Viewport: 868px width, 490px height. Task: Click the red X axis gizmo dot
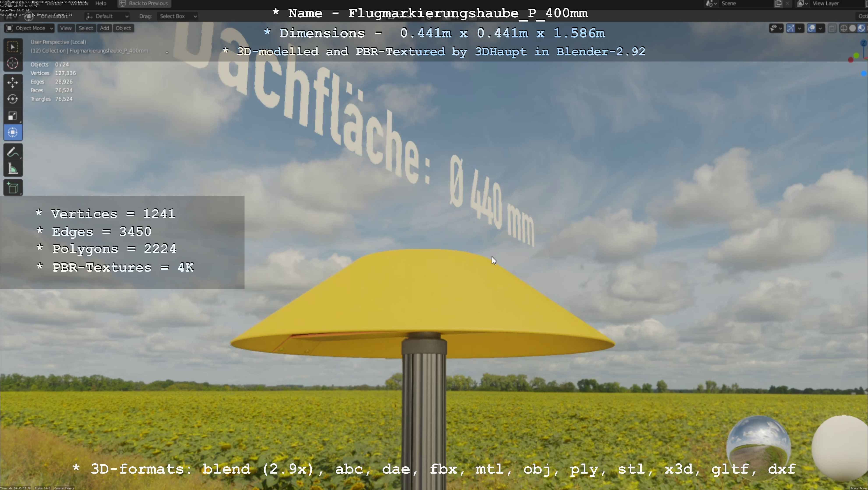[x=850, y=60]
